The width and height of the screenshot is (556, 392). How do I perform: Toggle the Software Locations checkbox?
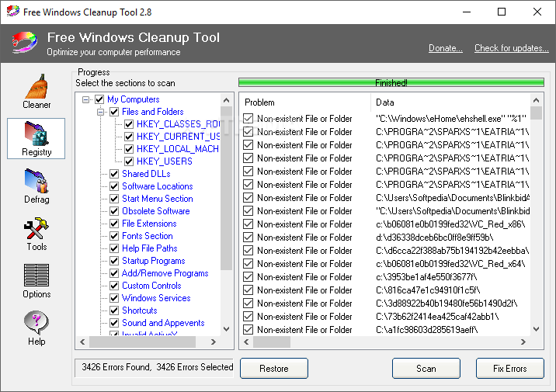point(114,186)
